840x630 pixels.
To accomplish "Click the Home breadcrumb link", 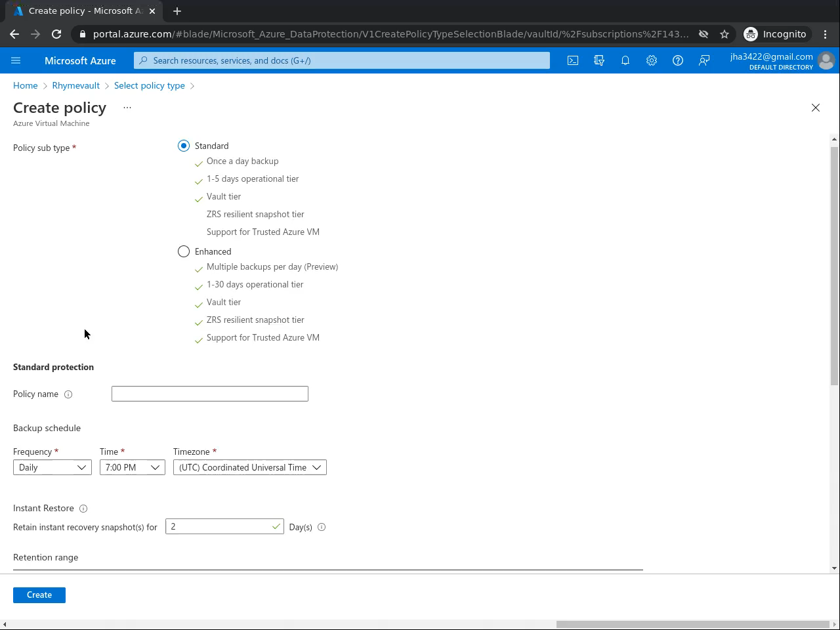I will (26, 85).
